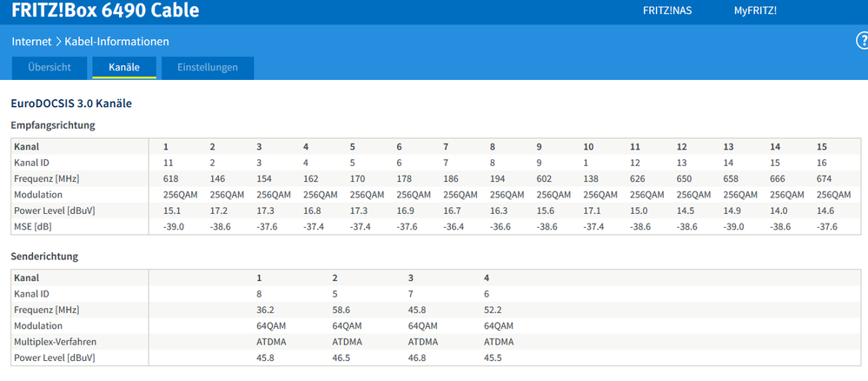Click power level value 17.2
The image size is (868, 381).
click(x=217, y=211)
